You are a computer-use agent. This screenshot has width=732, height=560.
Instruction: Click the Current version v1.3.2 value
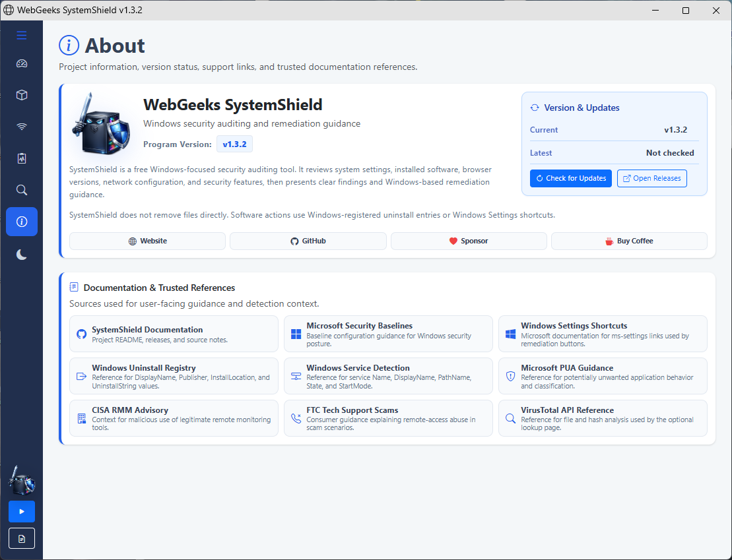click(675, 130)
